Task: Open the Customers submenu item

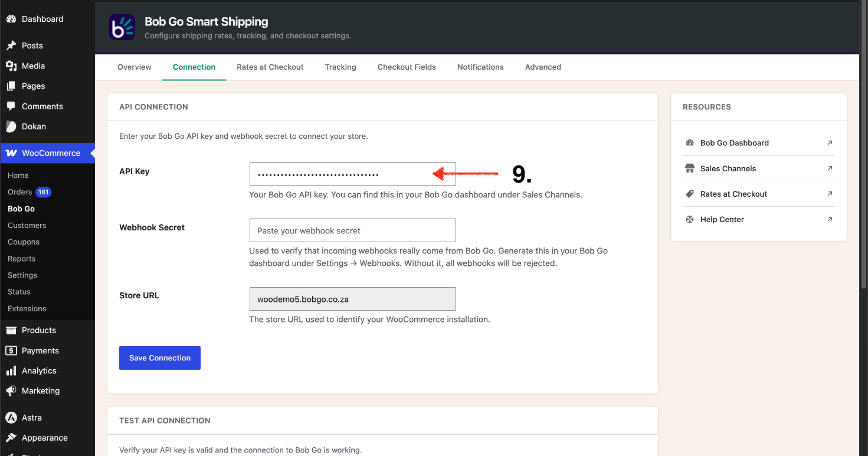Action: [x=27, y=225]
